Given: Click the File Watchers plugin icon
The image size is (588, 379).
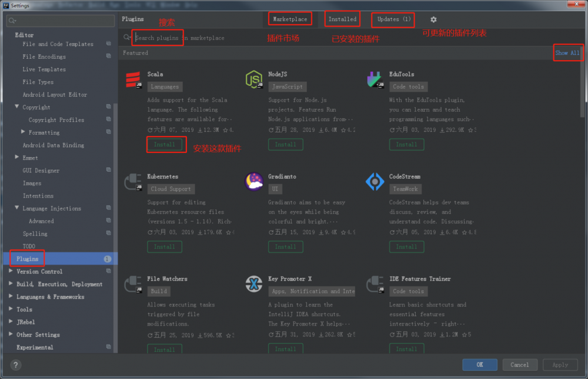Looking at the screenshot, I should coord(133,284).
